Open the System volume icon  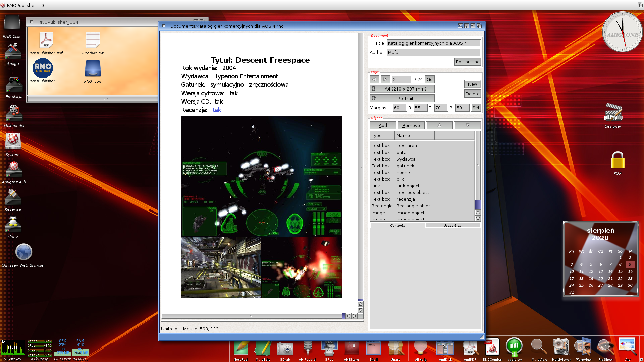click(13, 142)
